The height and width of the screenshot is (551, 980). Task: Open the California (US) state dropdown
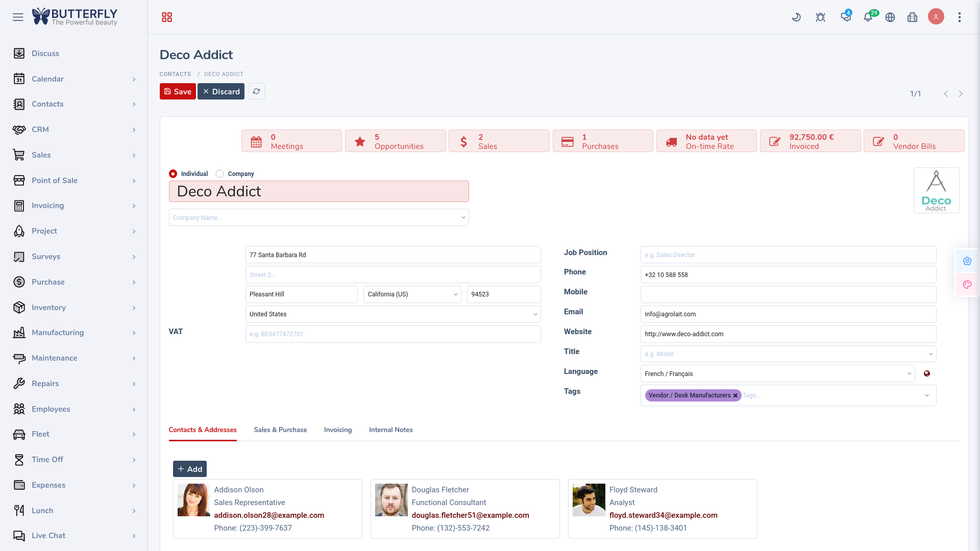[412, 294]
